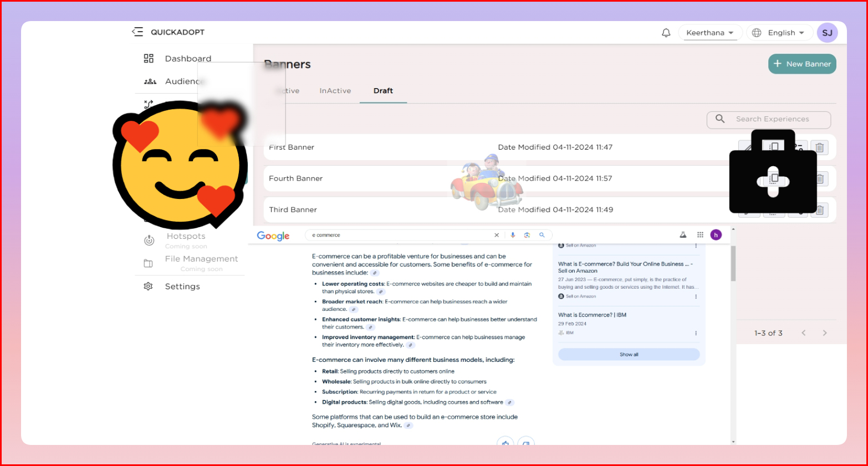This screenshot has height=466, width=868.
Task: Click the globe language icon
Action: pyautogui.click(x=757, y=33)
